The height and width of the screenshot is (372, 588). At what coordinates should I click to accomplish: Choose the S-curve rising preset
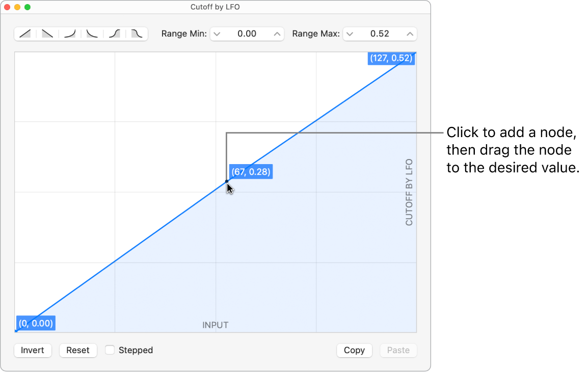pos(114,34)
